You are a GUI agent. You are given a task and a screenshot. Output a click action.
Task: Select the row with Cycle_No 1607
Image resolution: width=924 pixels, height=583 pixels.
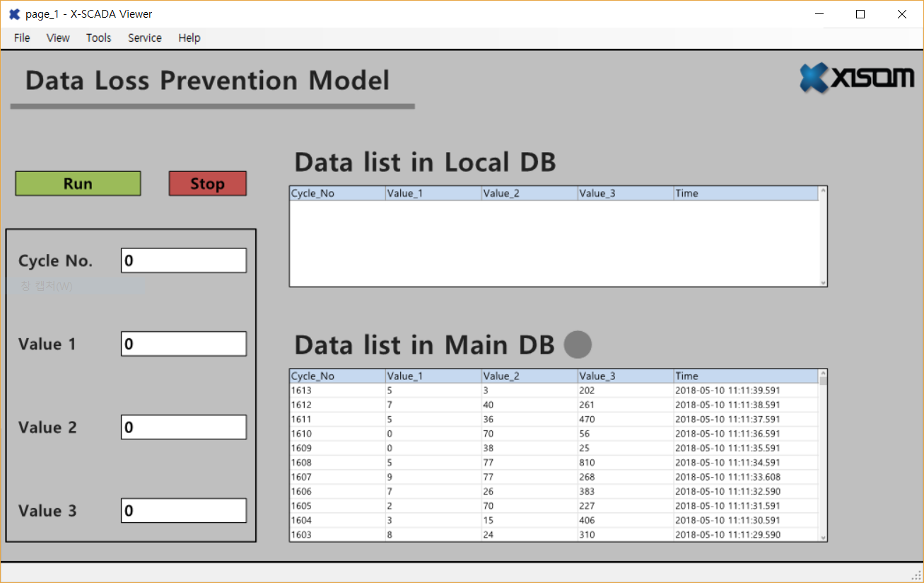click(554, 477)
